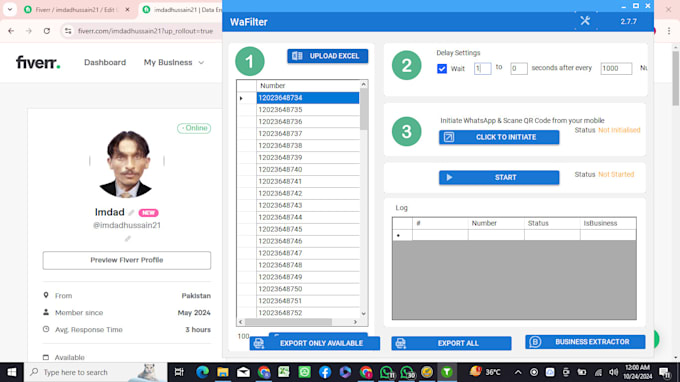680x382 pixels.
Task: Select number 12023648744 row
Action: tap(307, 217)
